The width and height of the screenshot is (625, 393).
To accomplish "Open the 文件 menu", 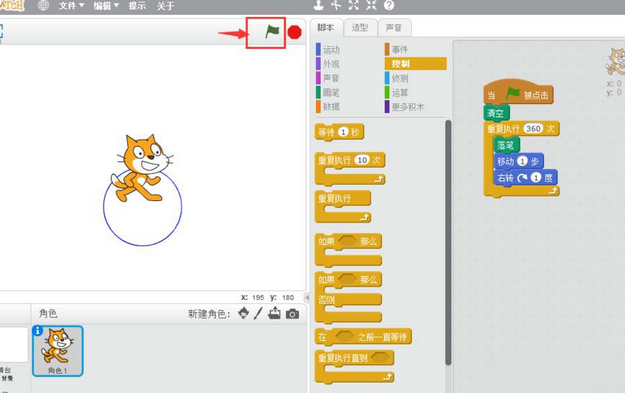I will [x=71, y=6].
